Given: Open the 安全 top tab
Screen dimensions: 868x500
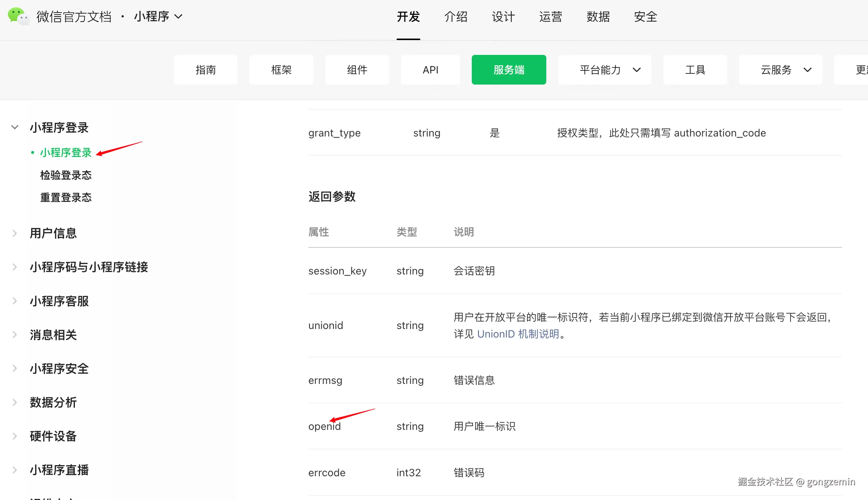Looking at the screenshot, I should [x=645, y=17].
